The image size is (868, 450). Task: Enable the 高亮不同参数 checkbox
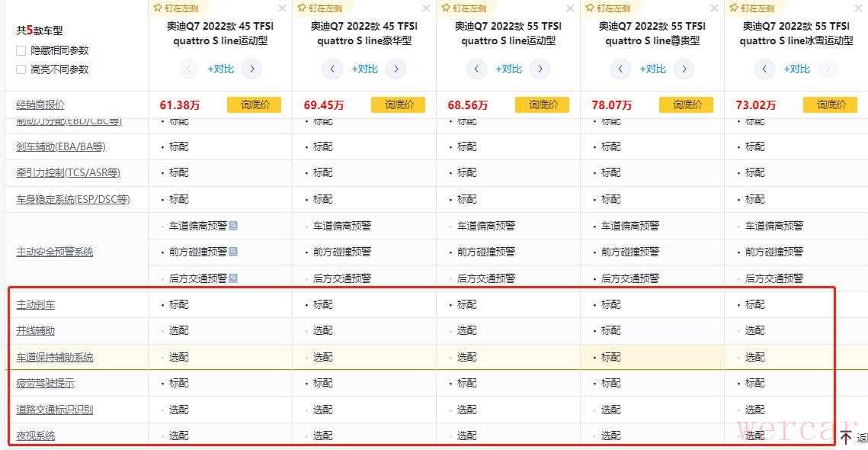pyautogui.click(x=21, y=69)
